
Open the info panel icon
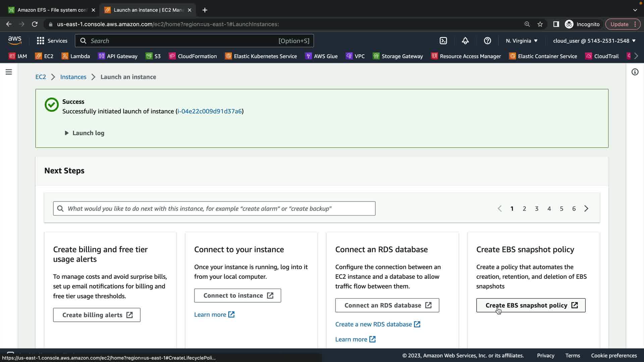tap(635, 72)
